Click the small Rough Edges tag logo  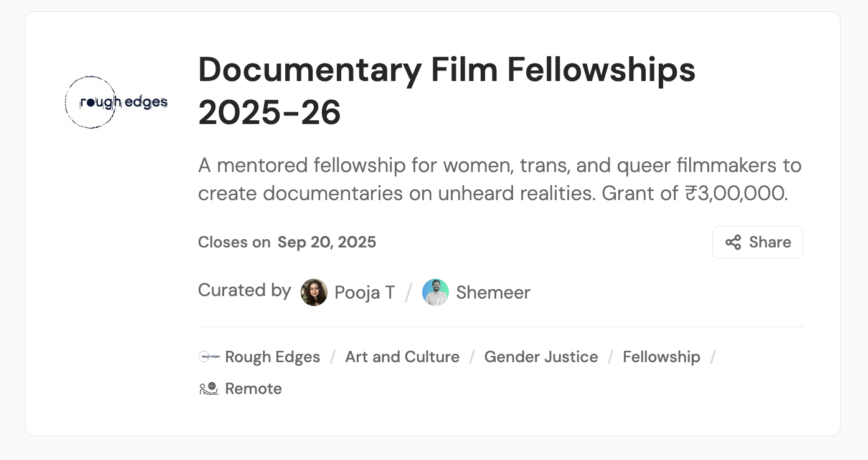tap(209, 357)
